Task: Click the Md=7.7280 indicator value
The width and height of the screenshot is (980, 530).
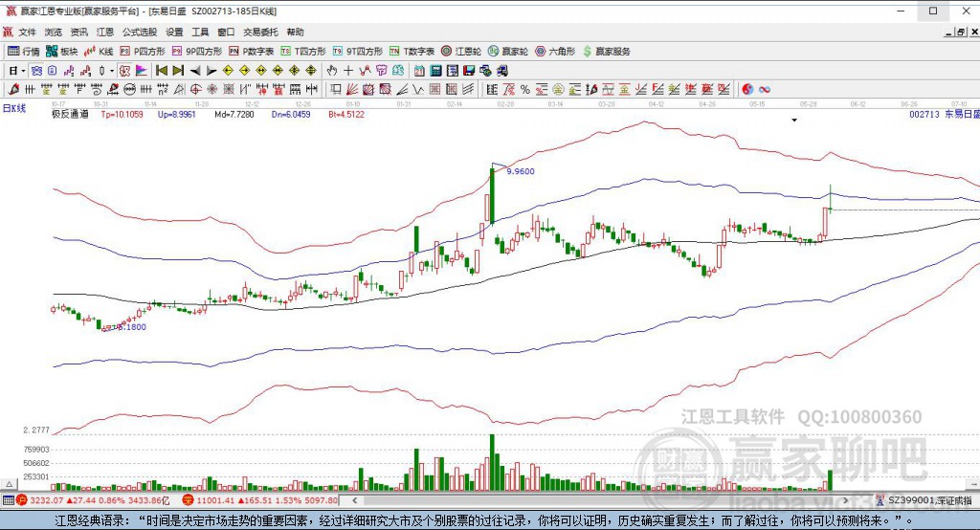Action: (x=234, y=115)
